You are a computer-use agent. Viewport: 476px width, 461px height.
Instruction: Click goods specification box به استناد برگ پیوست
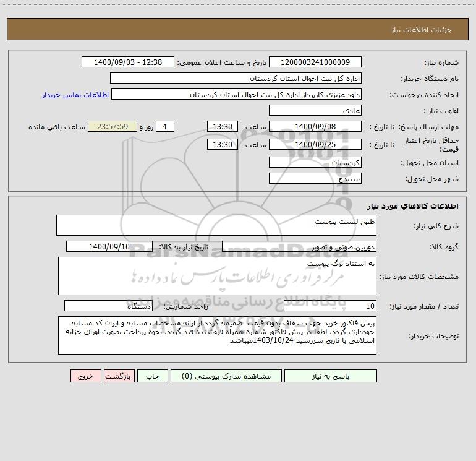[x=217, y=276]
